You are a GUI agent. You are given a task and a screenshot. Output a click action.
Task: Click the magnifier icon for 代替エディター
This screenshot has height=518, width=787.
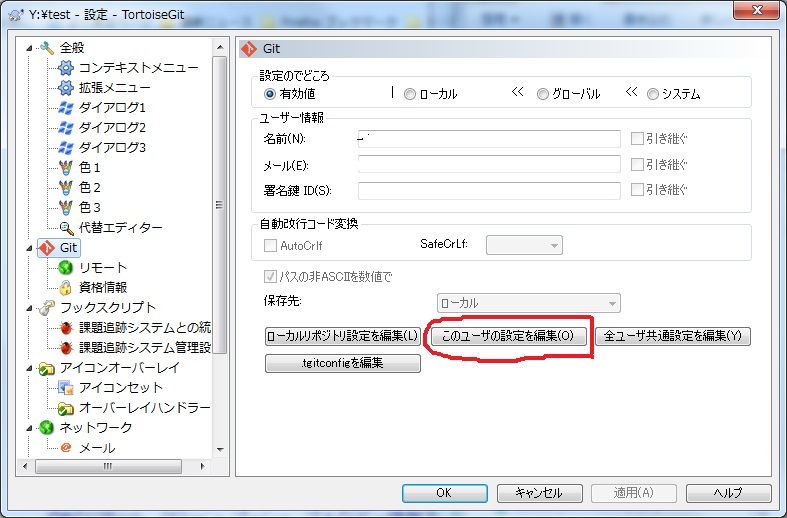(66, 228)
